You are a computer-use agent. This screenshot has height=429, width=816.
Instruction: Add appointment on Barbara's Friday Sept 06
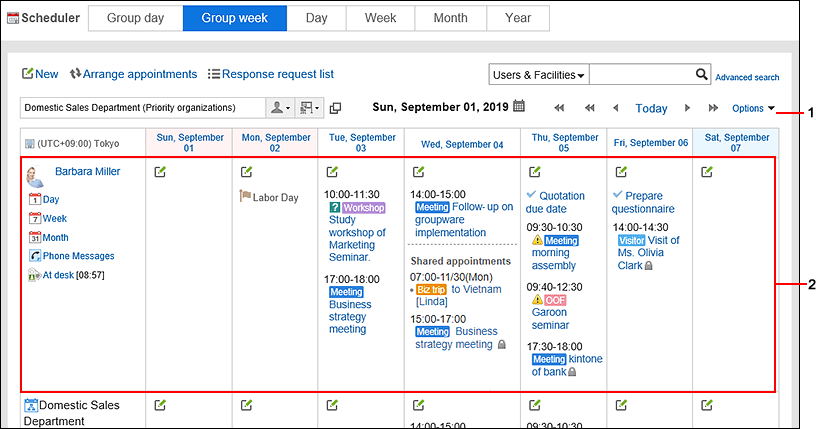(x=621, y=172)
